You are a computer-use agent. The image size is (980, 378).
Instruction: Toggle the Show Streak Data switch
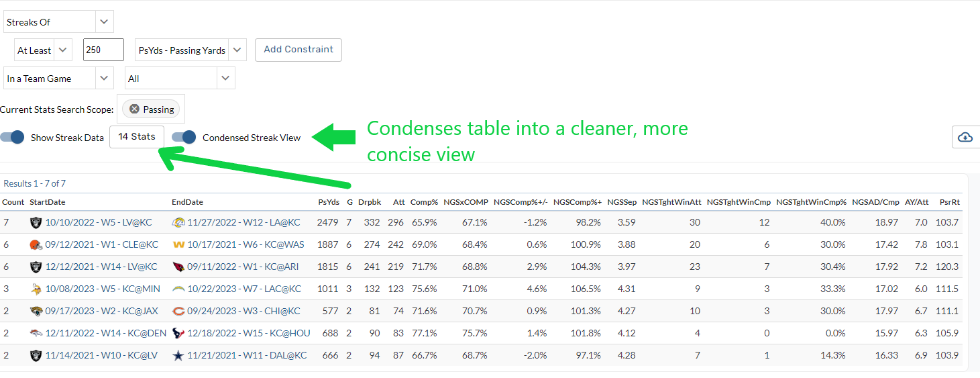(x=13, y=138)
